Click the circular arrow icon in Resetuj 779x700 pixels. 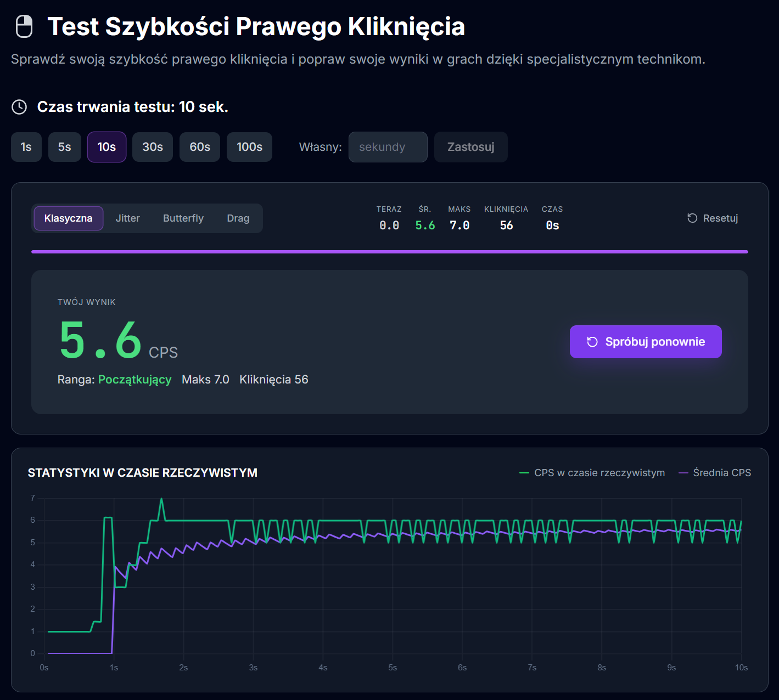point(692,218)
